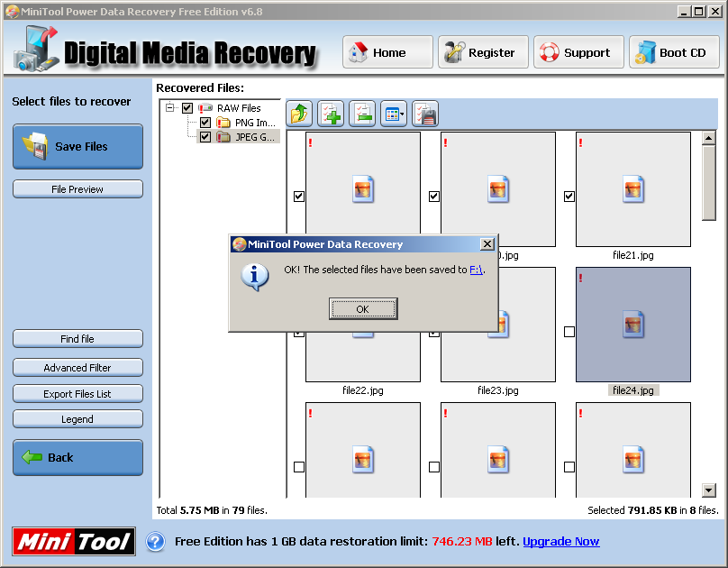Click the file24.jpg file name label
Image resolution: width=728 pixels, height=568 pixels.
pyautogui.click(x=632, y=390)
